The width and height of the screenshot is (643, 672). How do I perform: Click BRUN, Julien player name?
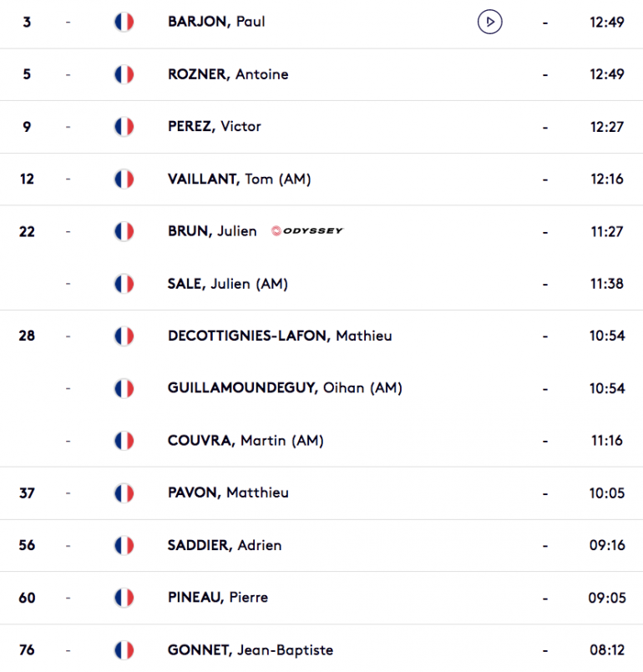click(x=212, y=231)
